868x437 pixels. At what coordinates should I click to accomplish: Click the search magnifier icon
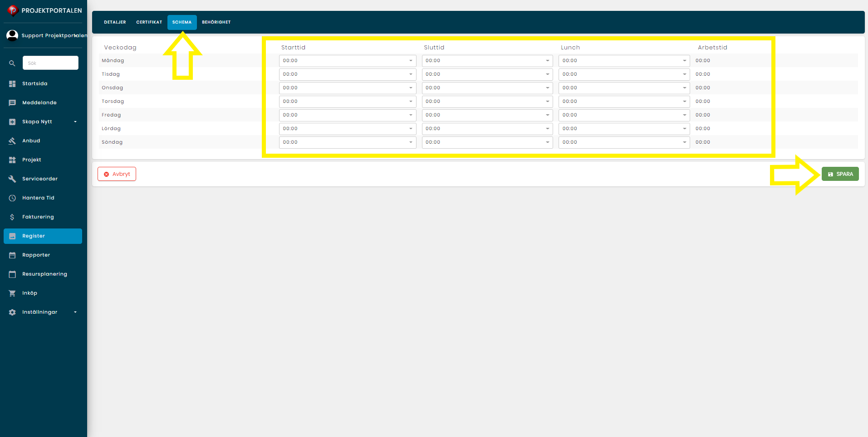point(12,63)
